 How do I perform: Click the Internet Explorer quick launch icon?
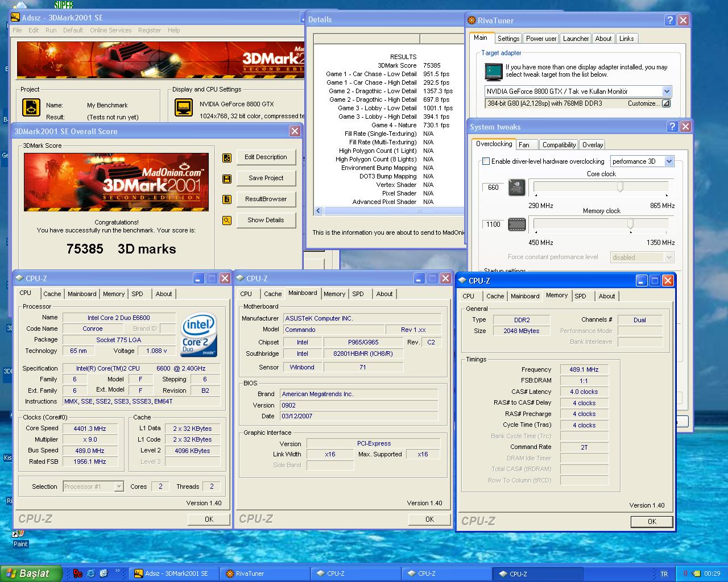[x=90, y=573]
